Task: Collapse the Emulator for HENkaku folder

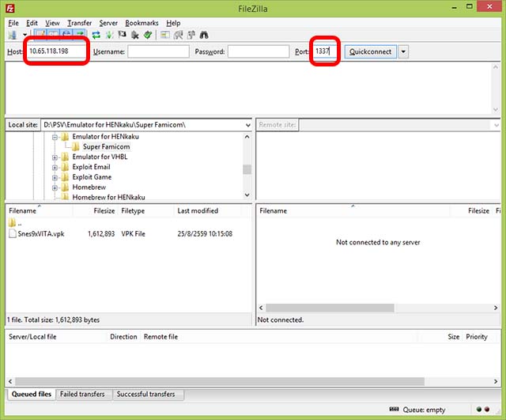Action: (55, 137)
